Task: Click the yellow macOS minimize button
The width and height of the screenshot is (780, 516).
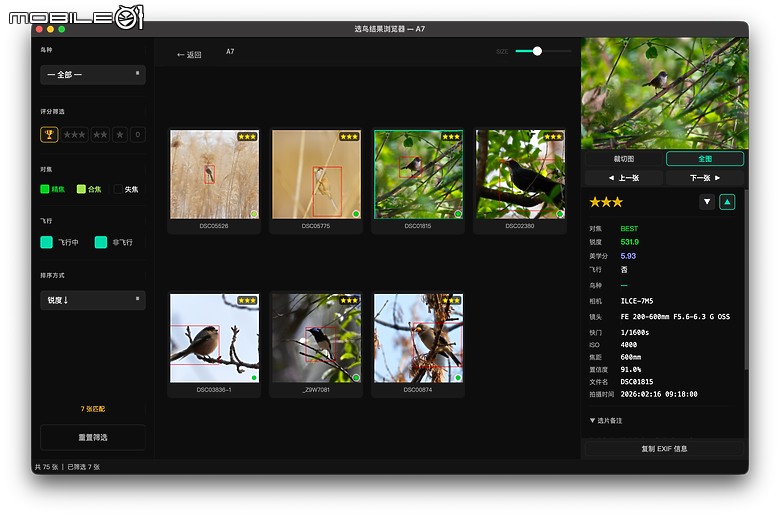Action: pos(50,29)
